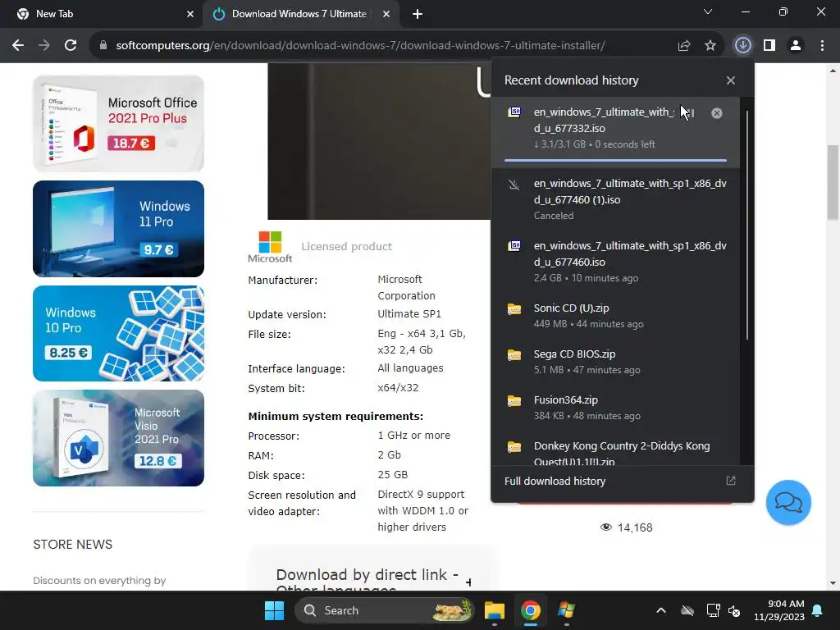Click the folder icon for Sonic CD (U).zip
Screen dimensions: 840x630
[x=514, y=309]
